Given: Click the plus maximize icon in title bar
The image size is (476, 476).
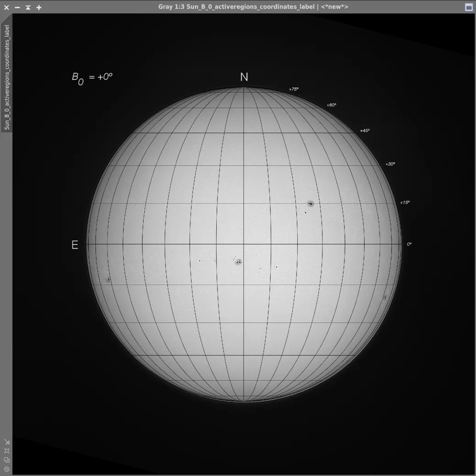Looking at the screenshot, I should click(x=39, y=7).
